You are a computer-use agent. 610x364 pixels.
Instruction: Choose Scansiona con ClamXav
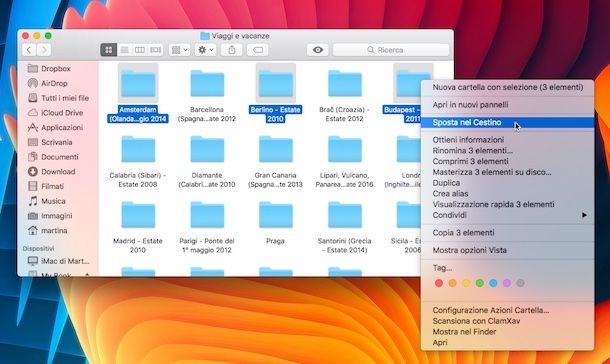(x=507, y=321)
